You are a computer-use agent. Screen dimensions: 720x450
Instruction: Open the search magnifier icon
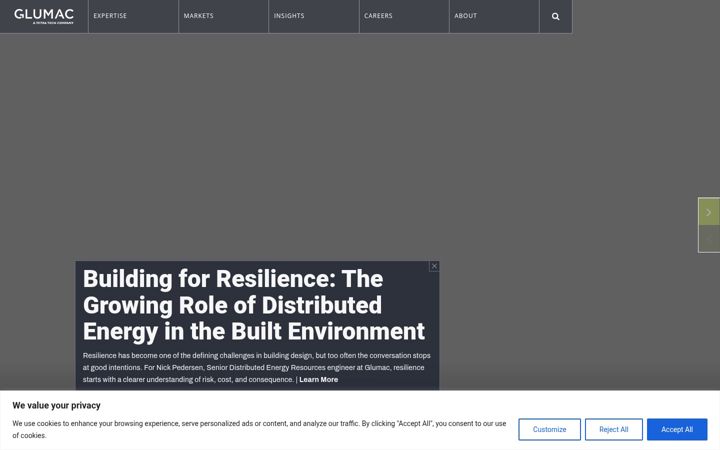555,17
